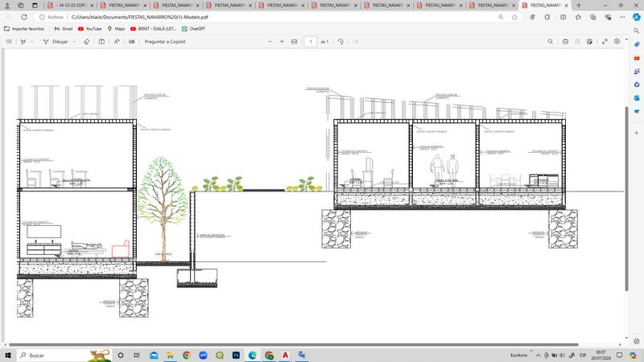Open the address bar zoom indicator
Screen dimensions: 644x362
[x=501, y=17]
